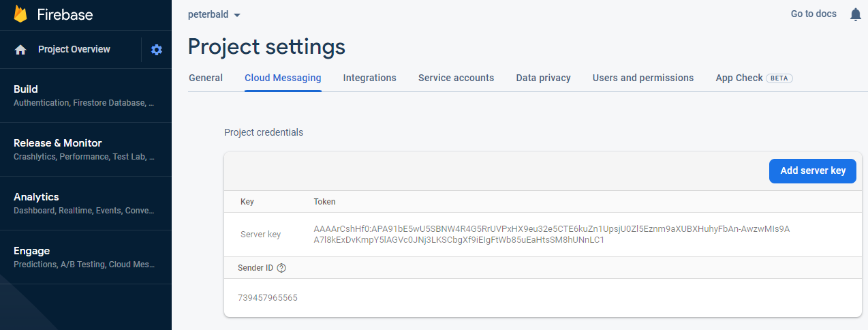Go to Users and permissions tab

(x=643, y=78)
